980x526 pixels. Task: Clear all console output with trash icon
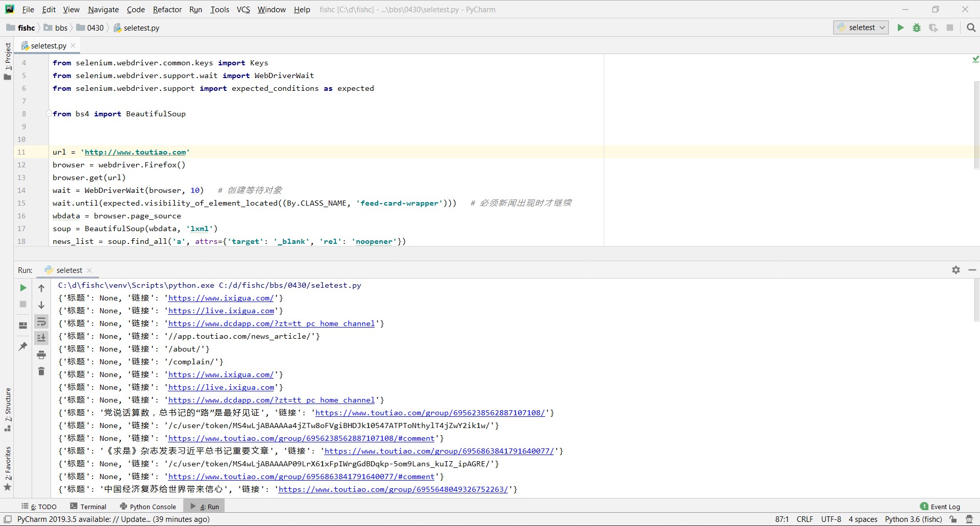pyautogui.click(x=41, y=371)
